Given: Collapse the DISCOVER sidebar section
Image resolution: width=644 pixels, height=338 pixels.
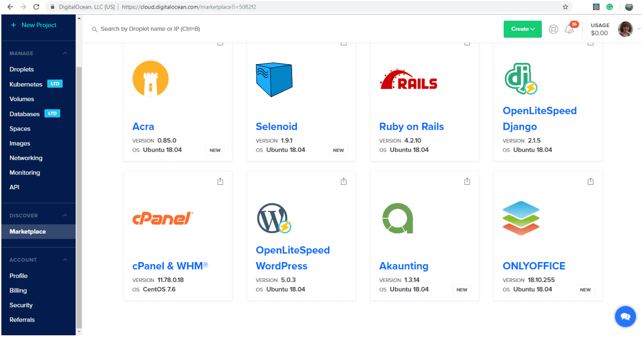Looking at the screenshot, I should pos(65,216).
